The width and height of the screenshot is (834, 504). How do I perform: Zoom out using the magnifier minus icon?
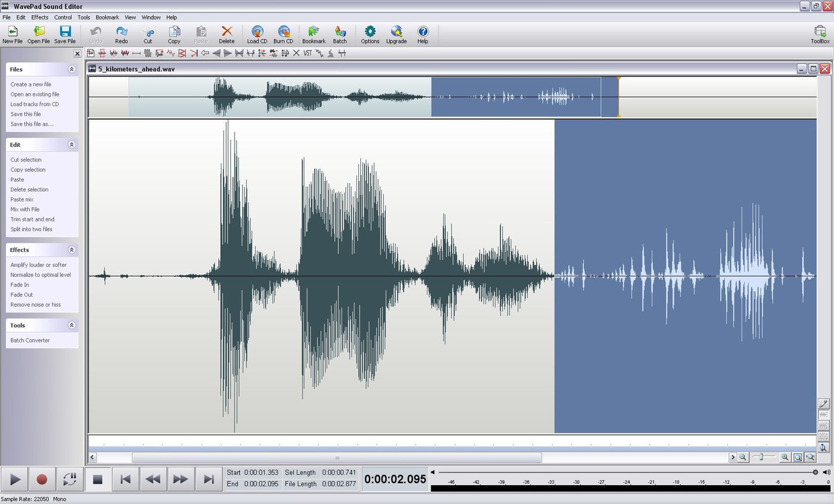click(743, 456)
